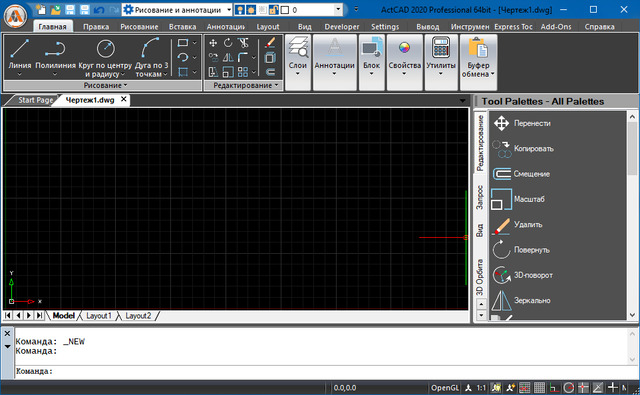The image size is (640, 395).
Task: Select the Полилиния polyline tool
Action: [x=55, y=57]
